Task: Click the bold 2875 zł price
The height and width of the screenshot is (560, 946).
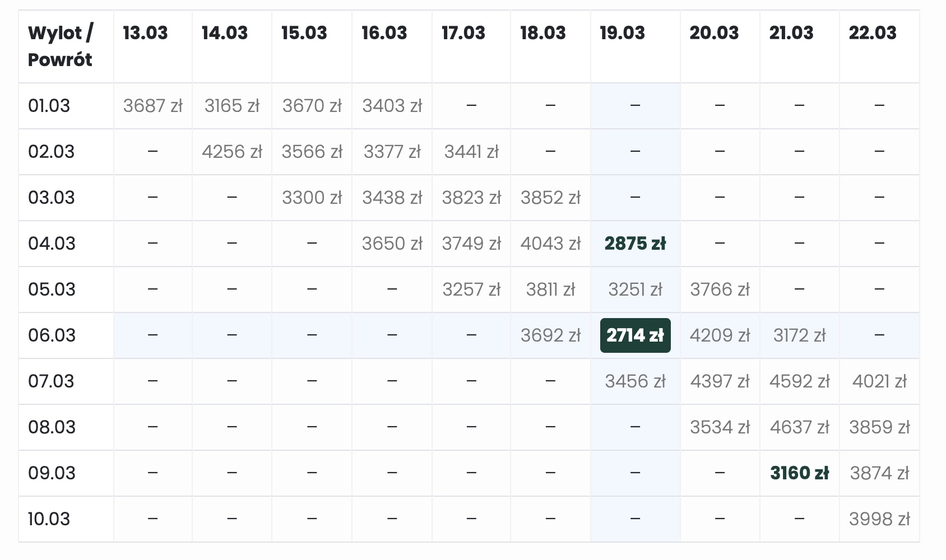Action: (635, 244)
